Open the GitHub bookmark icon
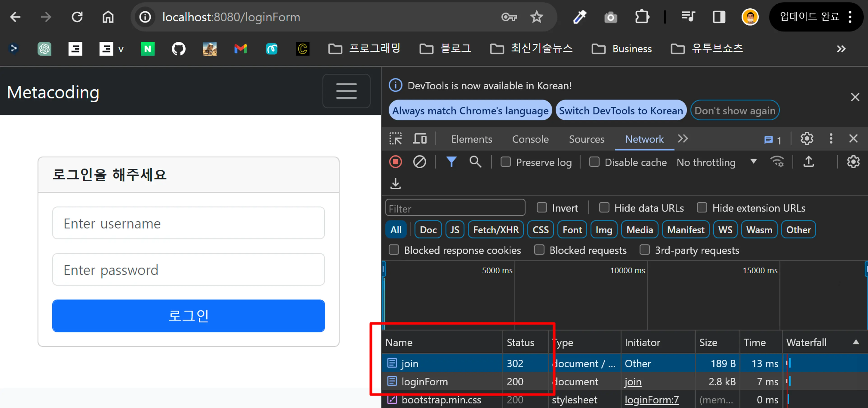 [179, 49]
